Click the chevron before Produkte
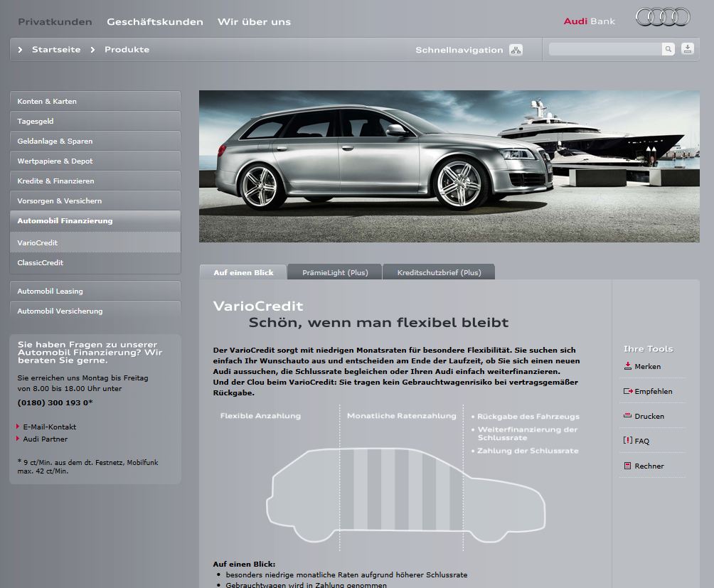The height and width of the screenshot is (588, 714). pos(92,50)
